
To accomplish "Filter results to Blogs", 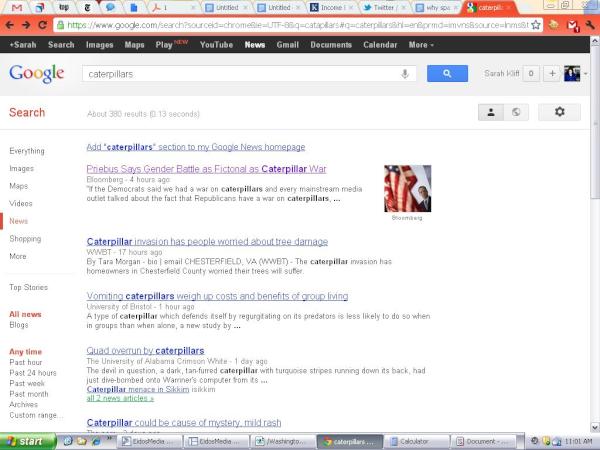I will (x=18, y=325).
